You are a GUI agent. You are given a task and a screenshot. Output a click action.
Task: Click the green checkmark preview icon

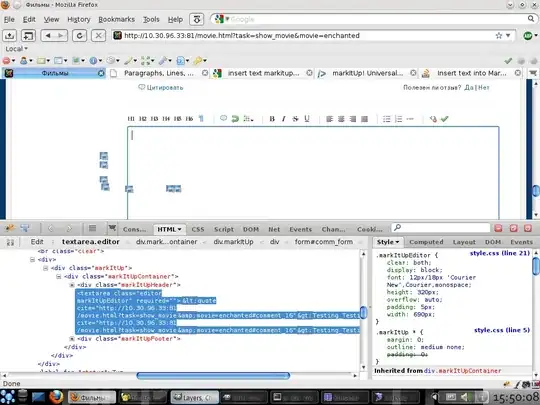tap(445, 119)
